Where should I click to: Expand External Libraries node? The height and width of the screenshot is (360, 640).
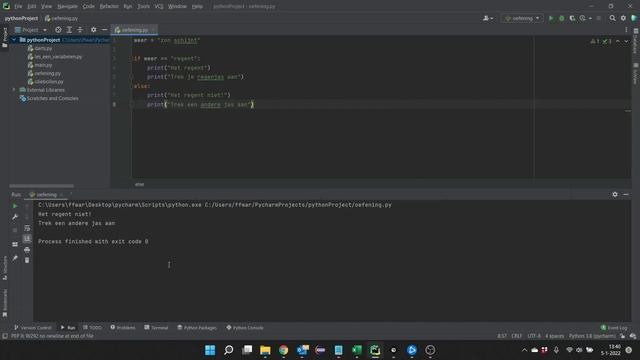(x=14, y=90)
